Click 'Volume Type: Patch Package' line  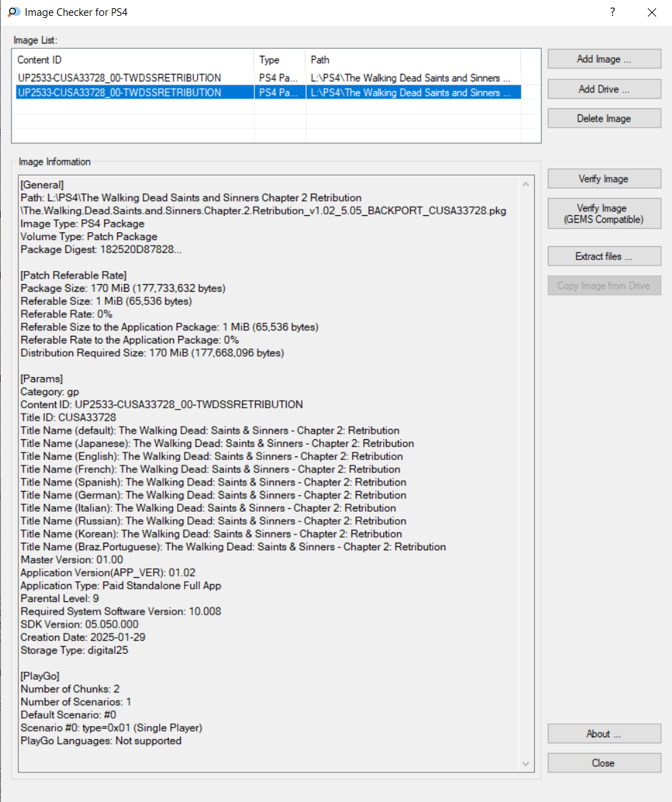(x=89, y=237)
